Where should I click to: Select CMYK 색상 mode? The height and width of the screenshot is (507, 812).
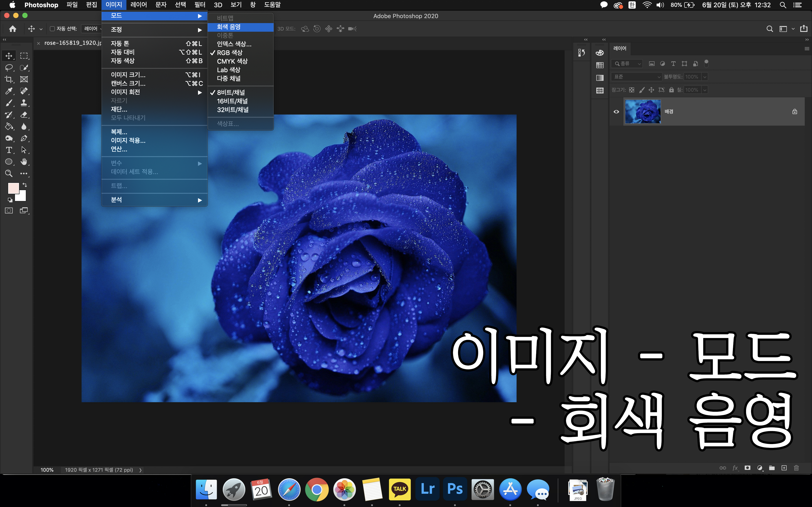pos(232,61)
